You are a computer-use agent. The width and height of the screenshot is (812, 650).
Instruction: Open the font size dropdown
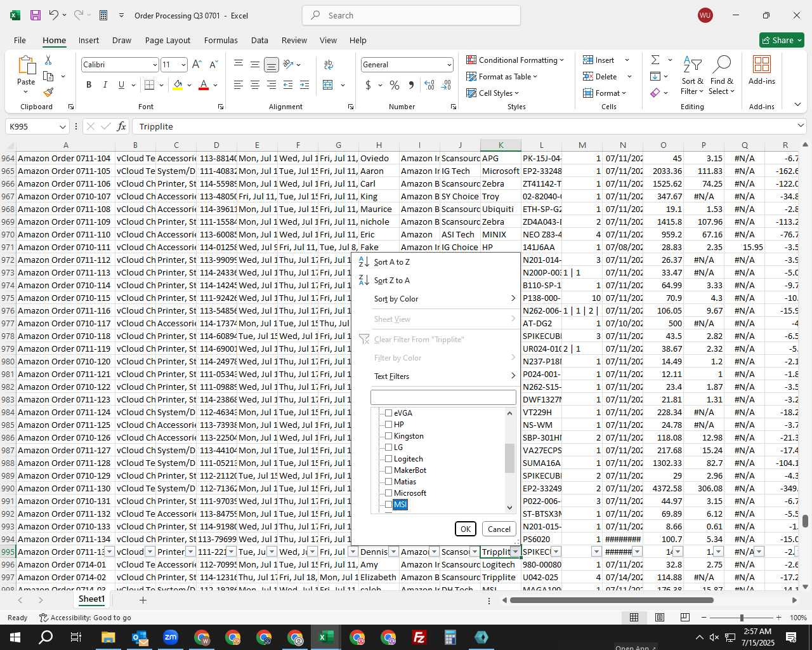click(x=183, y=65)
